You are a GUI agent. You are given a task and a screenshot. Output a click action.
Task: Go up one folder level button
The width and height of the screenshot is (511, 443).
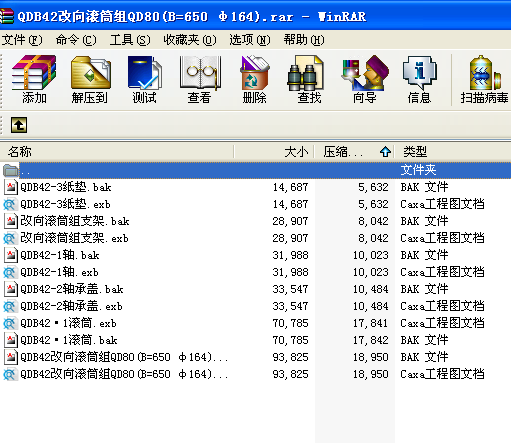[x=19, y=125]
